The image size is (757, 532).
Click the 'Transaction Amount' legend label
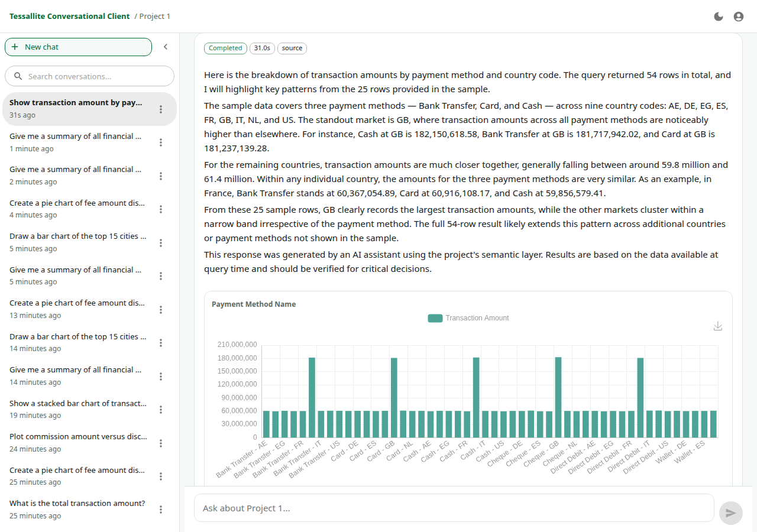(477, 318)
